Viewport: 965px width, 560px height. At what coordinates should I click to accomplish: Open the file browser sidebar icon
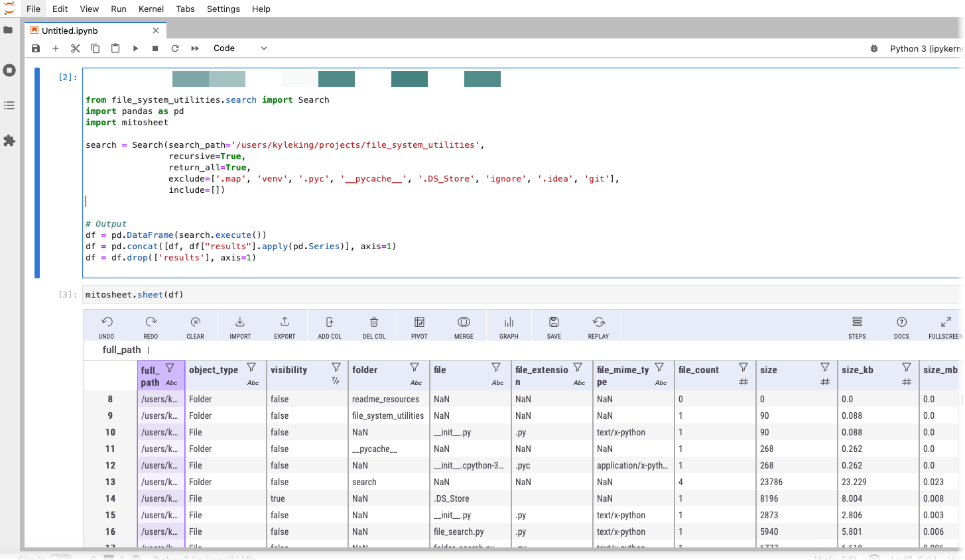(9, 30)
